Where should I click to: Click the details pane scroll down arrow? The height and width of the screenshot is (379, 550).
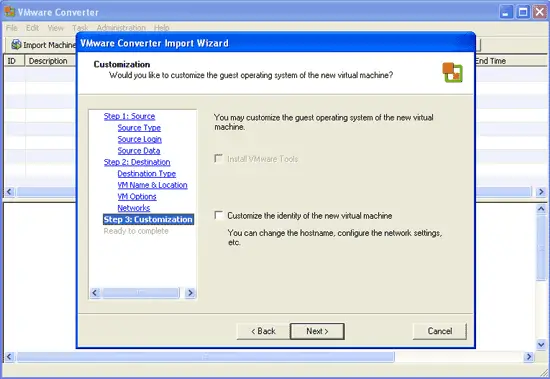pos(541,345)
